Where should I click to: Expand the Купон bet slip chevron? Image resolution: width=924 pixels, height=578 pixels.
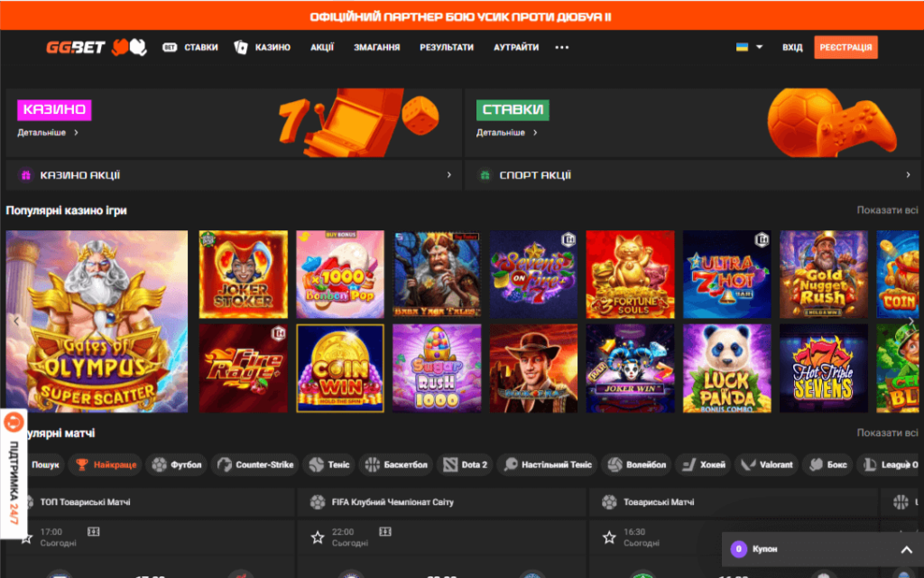click(x=906, y=550)
